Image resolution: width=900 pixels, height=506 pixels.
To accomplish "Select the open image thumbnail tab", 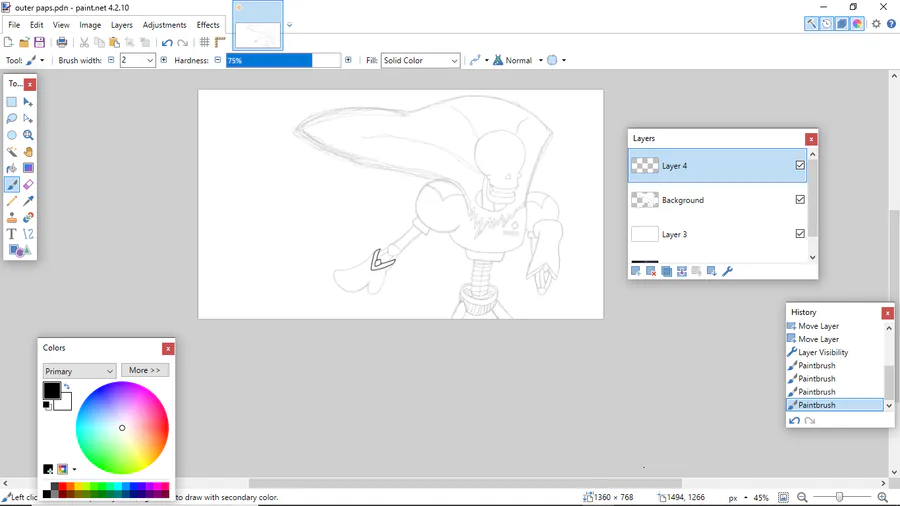I will coord(258,25).
